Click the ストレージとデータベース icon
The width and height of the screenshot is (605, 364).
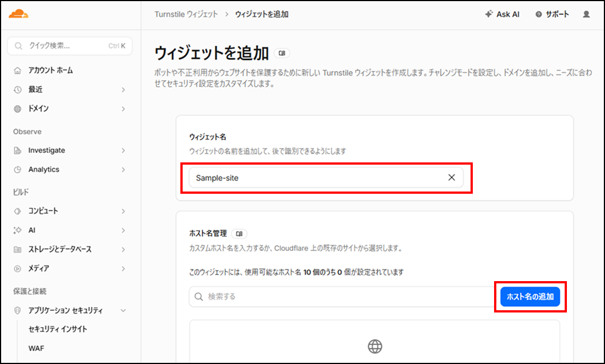[17, 249]
